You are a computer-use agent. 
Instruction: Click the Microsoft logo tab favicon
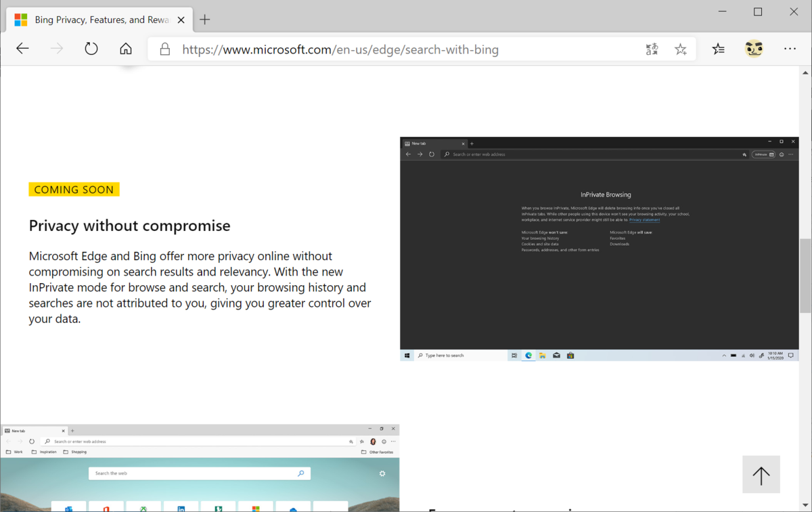click(21, 20)
